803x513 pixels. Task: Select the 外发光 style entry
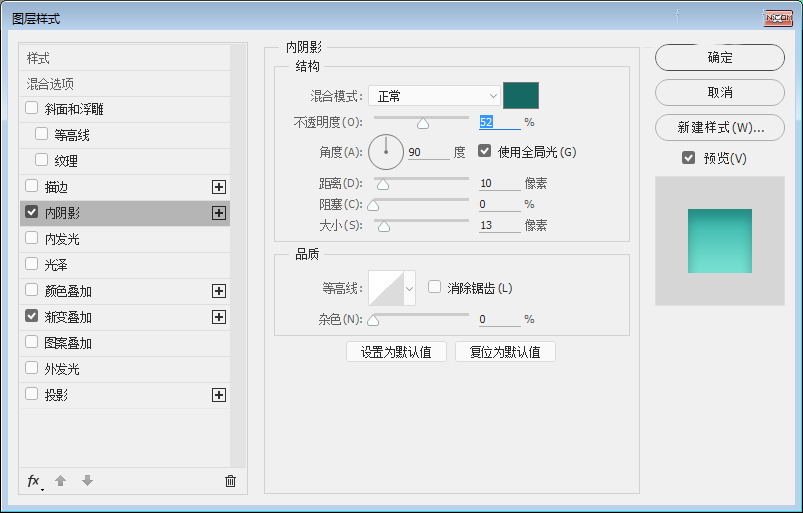coord(62,369)
